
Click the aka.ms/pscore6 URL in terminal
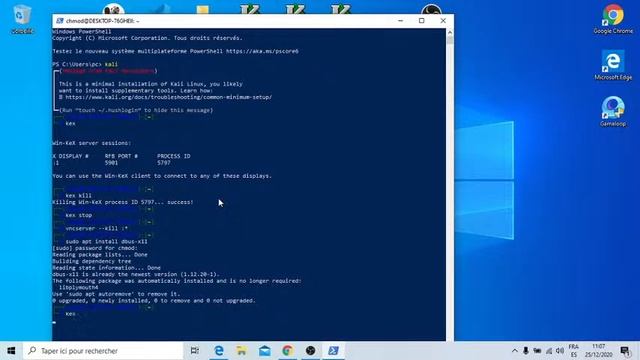click(262, 51)
